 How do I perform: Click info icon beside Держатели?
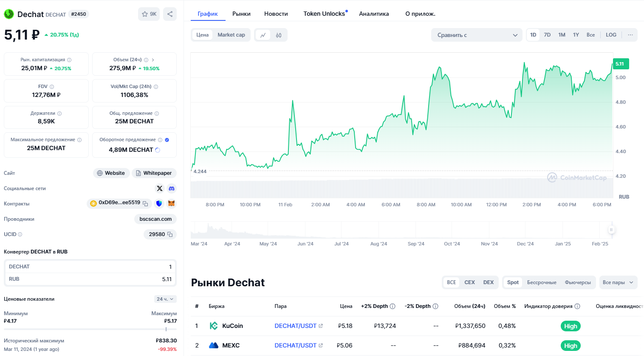tap(59, 114)
